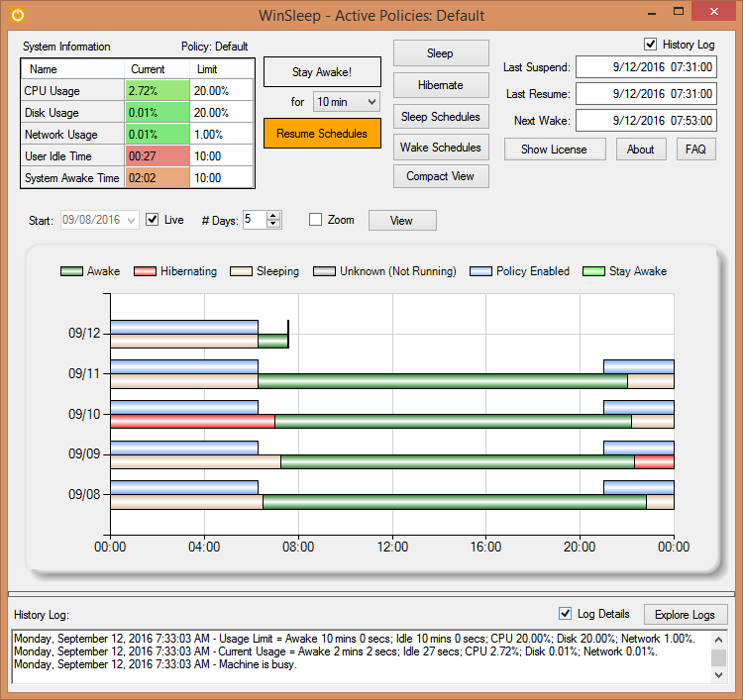Click the orange Resume Schedules button
Image resolution: width=743 pixels, height=700 pixels.
[322, 134]
